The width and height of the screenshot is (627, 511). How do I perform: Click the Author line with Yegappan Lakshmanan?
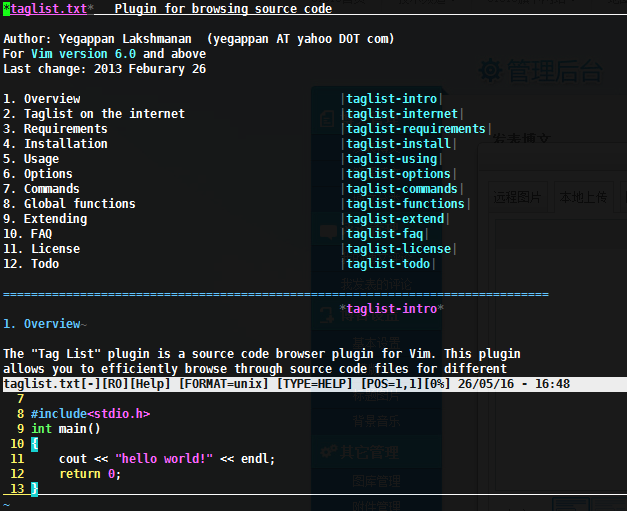(199, 39)
